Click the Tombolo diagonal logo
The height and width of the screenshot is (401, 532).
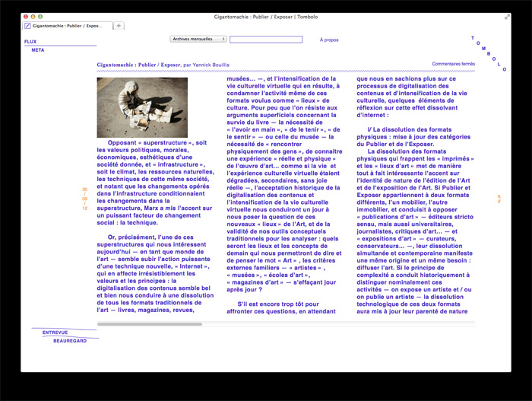489,53
